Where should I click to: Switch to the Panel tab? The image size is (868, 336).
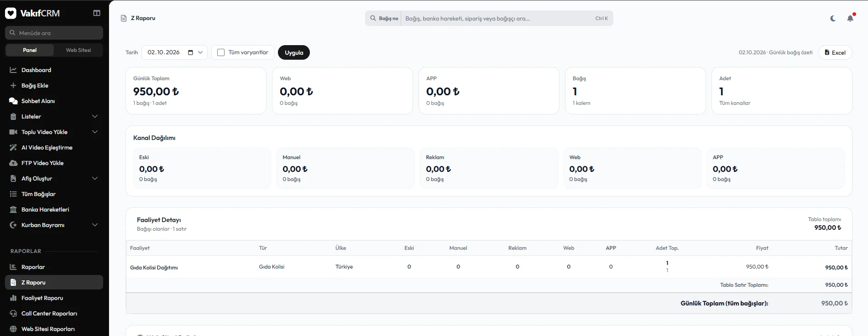point(30,50)
